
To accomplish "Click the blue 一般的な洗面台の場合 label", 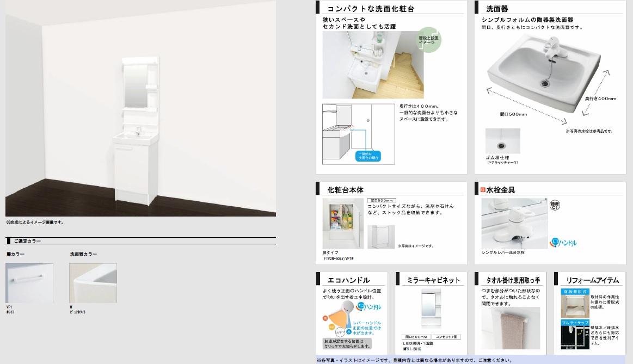I will [x=368, y=156].
